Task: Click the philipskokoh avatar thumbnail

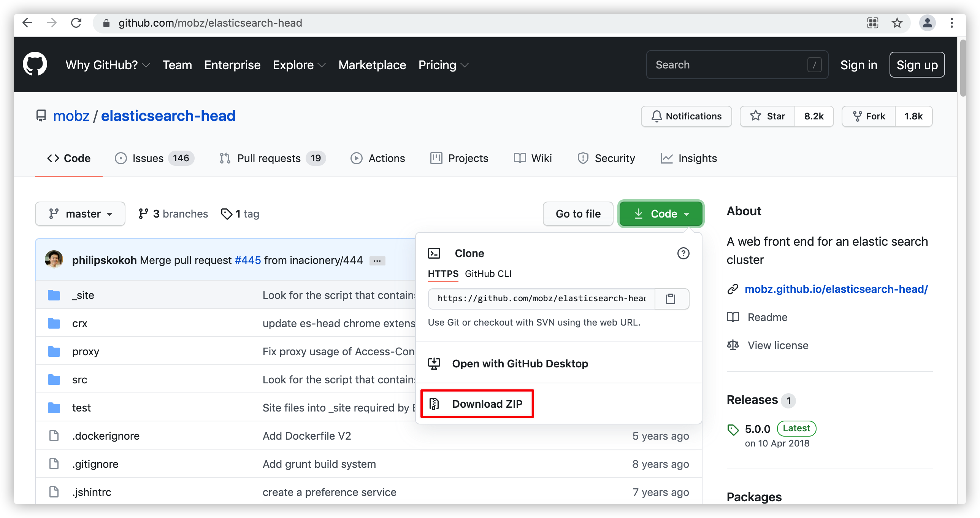Action: pos(54,260)
